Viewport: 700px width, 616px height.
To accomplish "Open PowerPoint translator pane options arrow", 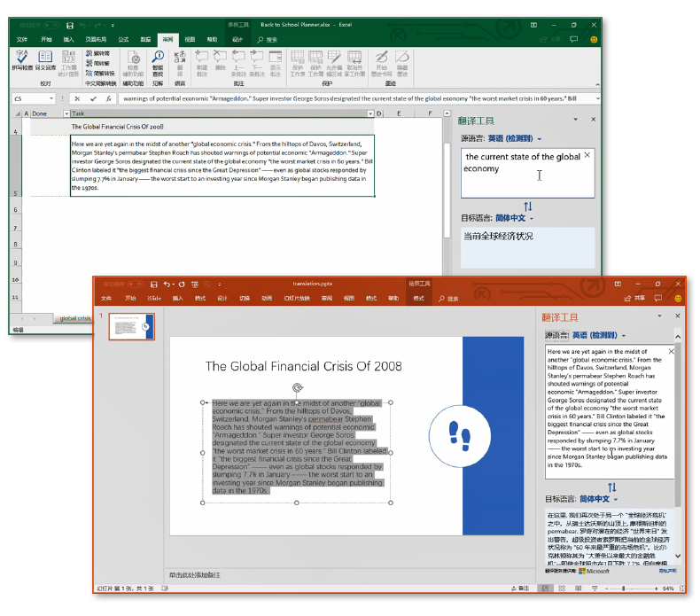I will tap(659, 316).
